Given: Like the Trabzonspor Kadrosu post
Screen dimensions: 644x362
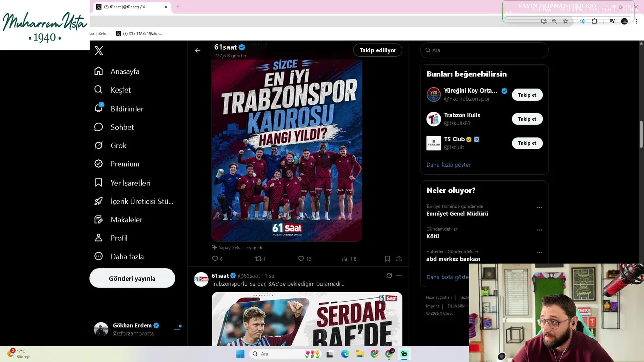Looking at the screenshot, I should click(x=304, y=259).
